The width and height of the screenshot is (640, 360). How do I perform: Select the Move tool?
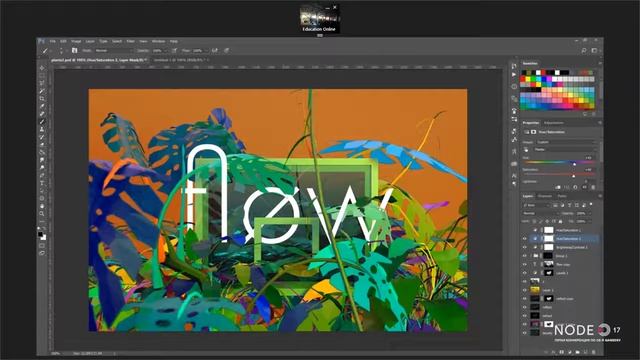pos(42,68)
